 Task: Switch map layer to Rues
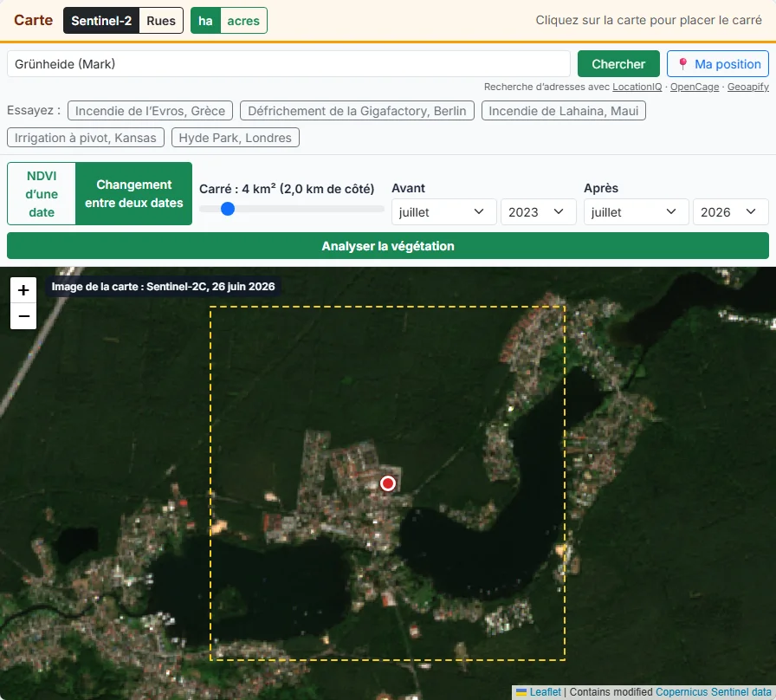[x=161, y=21]
